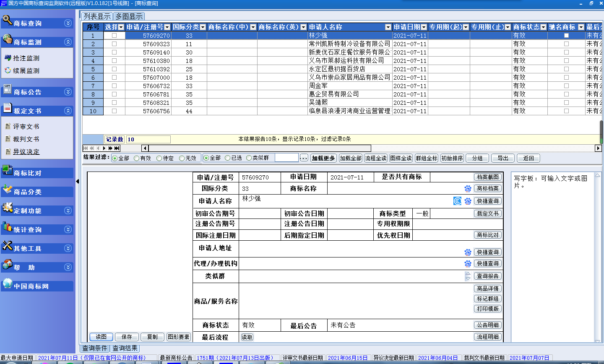Viewport: 604px width, 364px height.
Task: Open the 查询条件 bottom tab
Action: pos(95,348)
